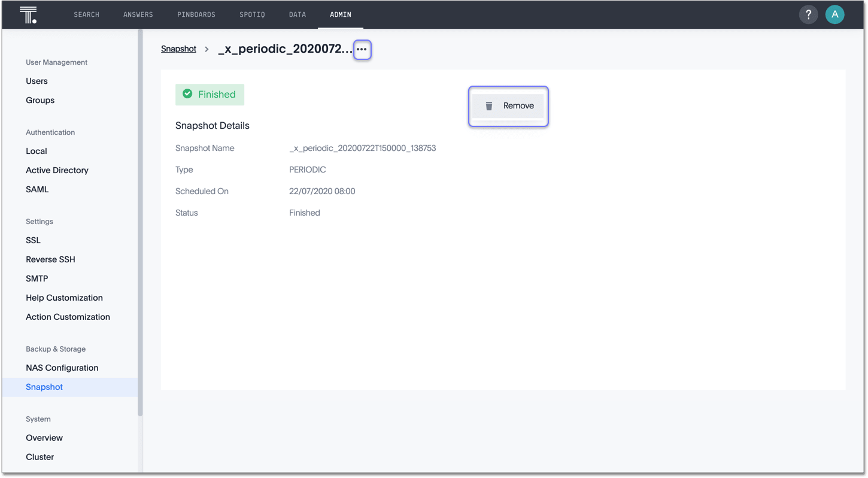Screen dimensions: 868x478
Task: Click the ThoughtSpot logo icon
Action: point(28,15)
